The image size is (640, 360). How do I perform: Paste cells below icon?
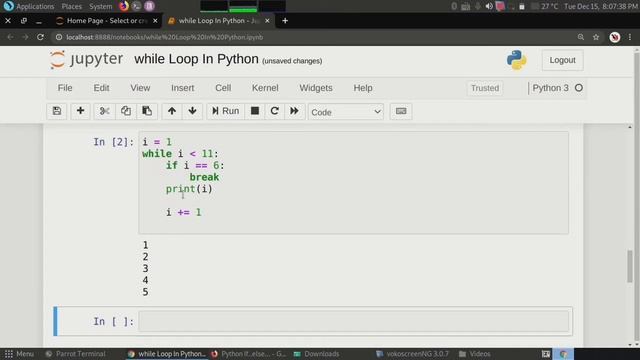click(x=147, y=111)
